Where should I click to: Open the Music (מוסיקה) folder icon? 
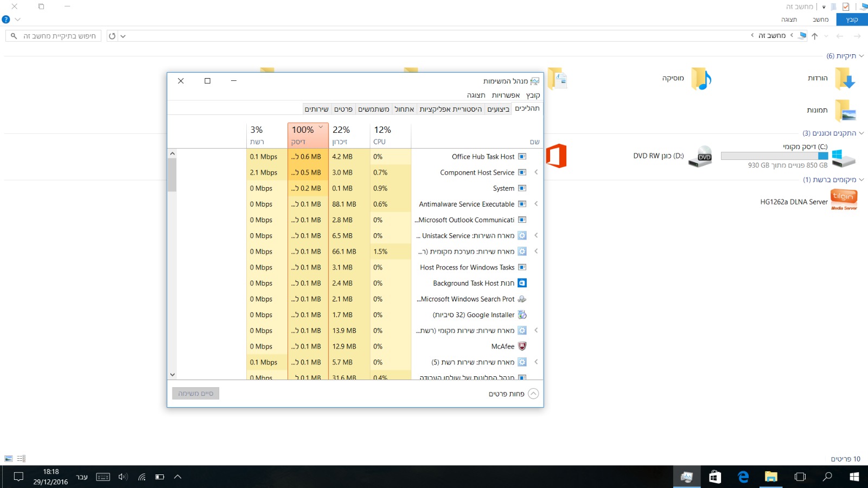click(700, 79)
